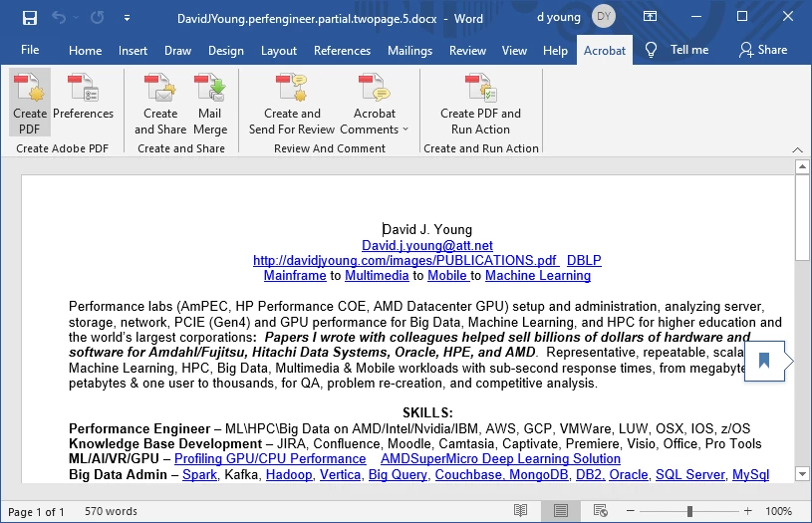The image size is (812, 523).
Task: Follow the Machine Learning link
Action: click(x=538, y=276)
